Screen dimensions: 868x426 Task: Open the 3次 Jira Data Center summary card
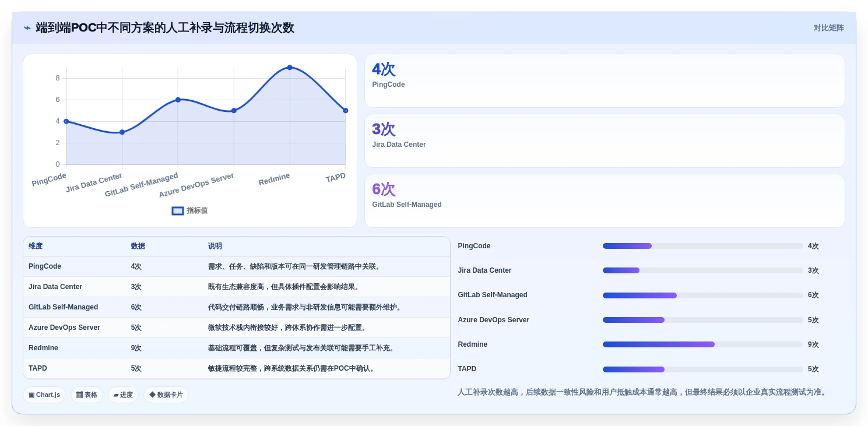(605, 141)
